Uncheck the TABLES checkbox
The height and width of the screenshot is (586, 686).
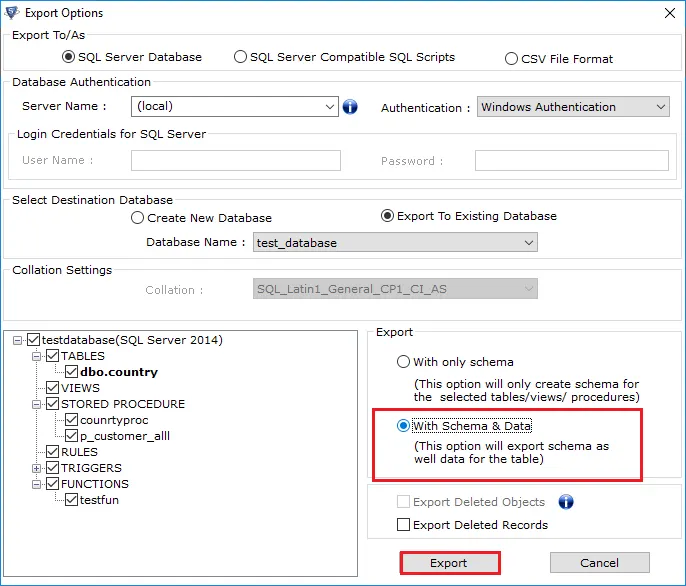(52, 356)
